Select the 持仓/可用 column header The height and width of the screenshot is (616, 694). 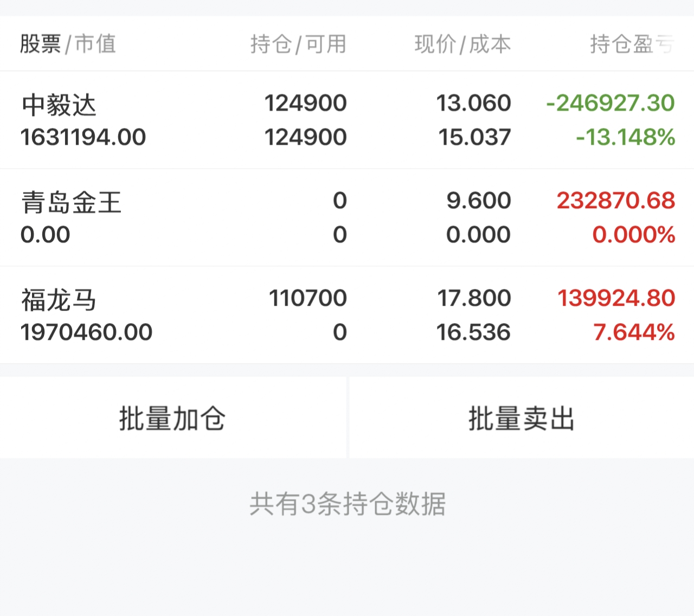click(298, 44)
